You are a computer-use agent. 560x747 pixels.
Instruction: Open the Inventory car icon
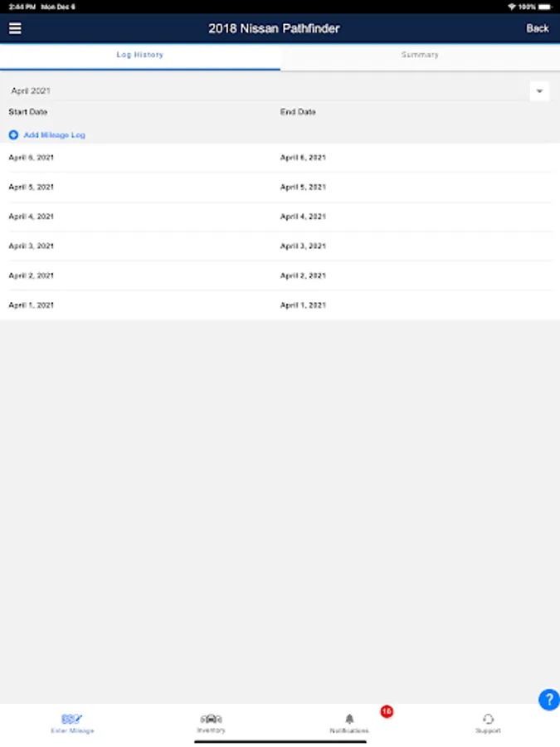point(211,719)
